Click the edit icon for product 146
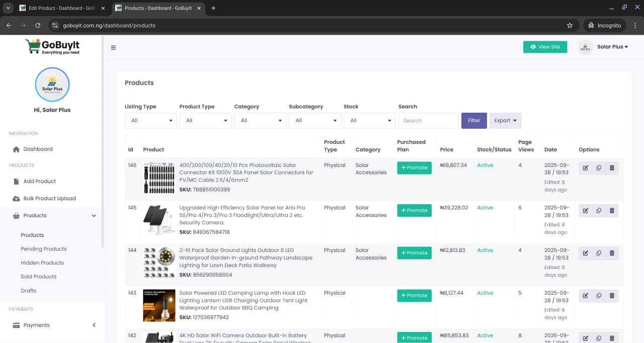 click(x=585, y=168)
